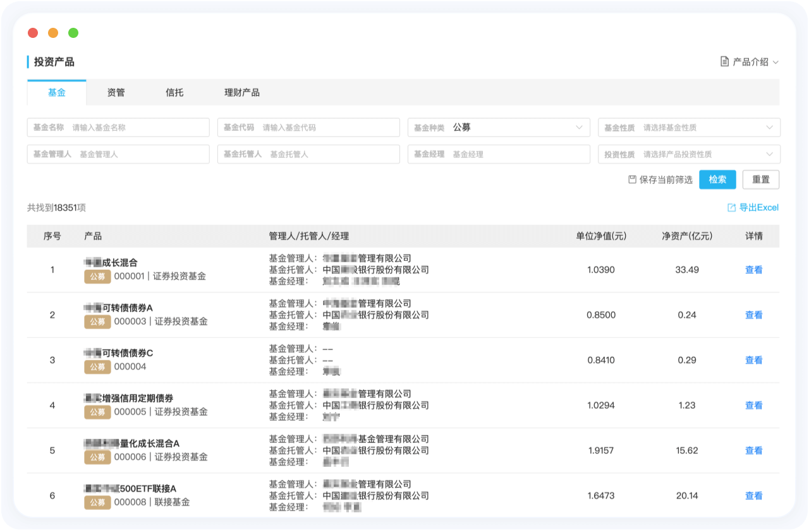Click the save icon before 保存当前筛选
Image resolution: width=809 pixels, height=532 pixels.
pos(632,179)
